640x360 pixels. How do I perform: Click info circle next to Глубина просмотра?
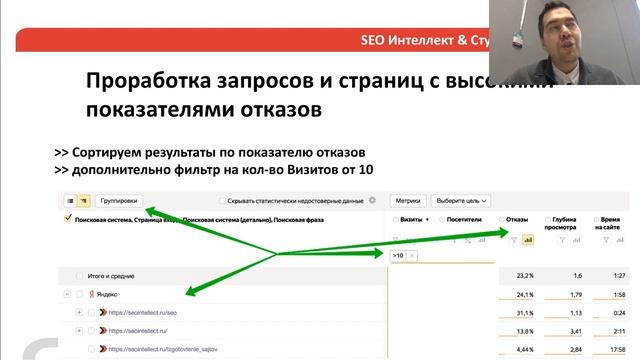coord(548,220)
